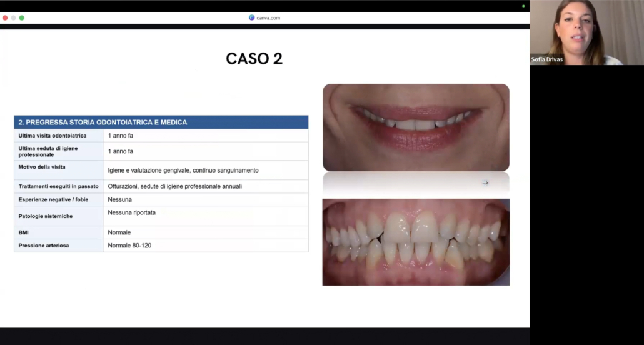Click the Esperienze negative / fobie label
Viewport: 644px width, 345px height.
pyautogui.click(x=53, y=199)
